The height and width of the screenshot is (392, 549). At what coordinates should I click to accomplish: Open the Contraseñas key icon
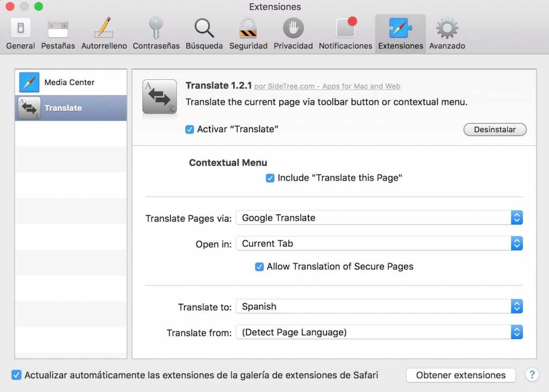[x=156, y=28]
